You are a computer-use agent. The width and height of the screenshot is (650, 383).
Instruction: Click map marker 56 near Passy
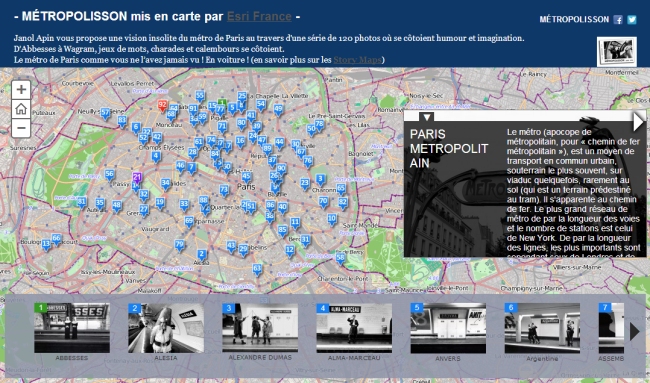pyautogui.click(x=109, y=175)
